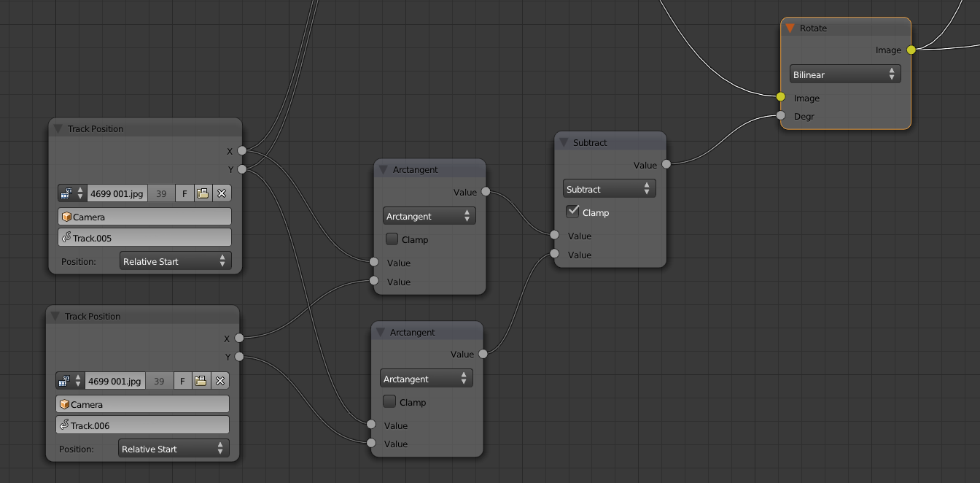
Task: Browse movie clip in Track.005 node
Action: pos(72,193)
